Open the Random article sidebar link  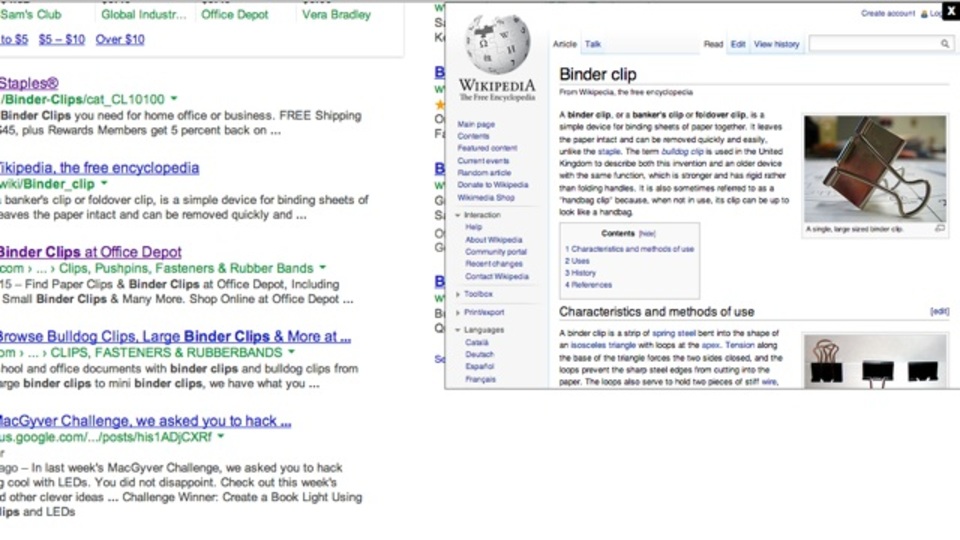[484, 173]
